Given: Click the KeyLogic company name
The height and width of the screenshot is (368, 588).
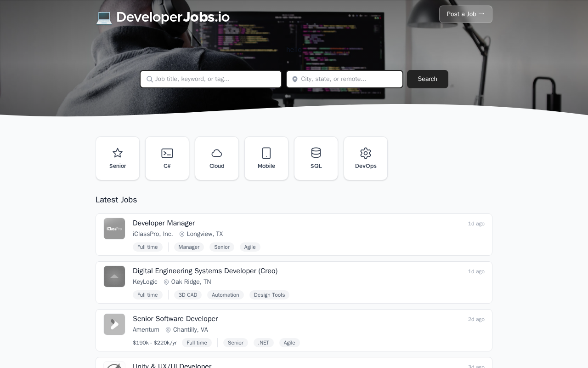Looking at the screenshot, I should tap(145, 282).
